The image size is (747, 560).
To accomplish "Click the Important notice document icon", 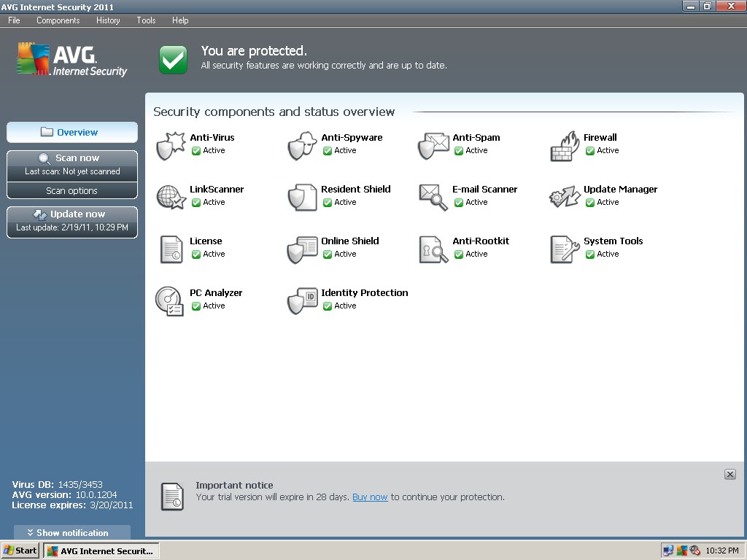I will click(x=172, y=496).
